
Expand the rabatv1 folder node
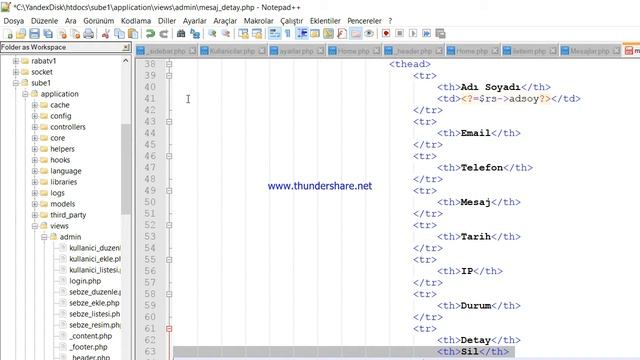[x=16, y=61]
